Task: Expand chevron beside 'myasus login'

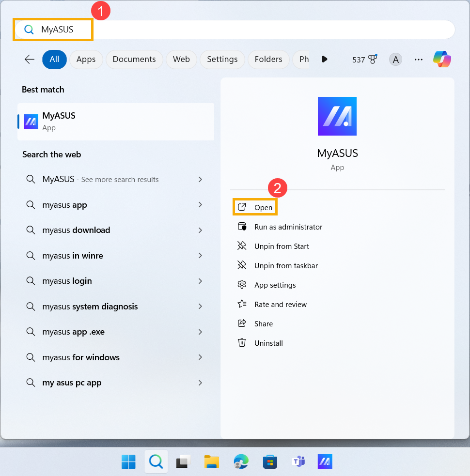Action: pos(200,281)
